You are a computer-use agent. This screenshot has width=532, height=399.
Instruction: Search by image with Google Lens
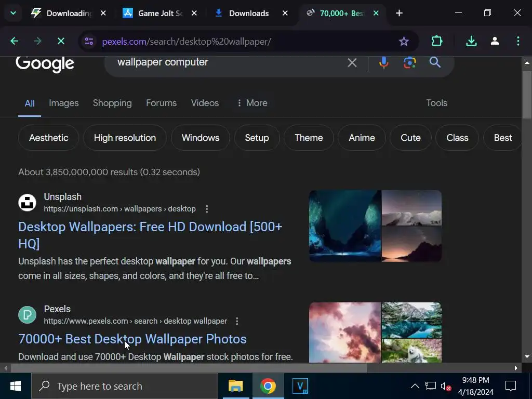click(409, 62)
